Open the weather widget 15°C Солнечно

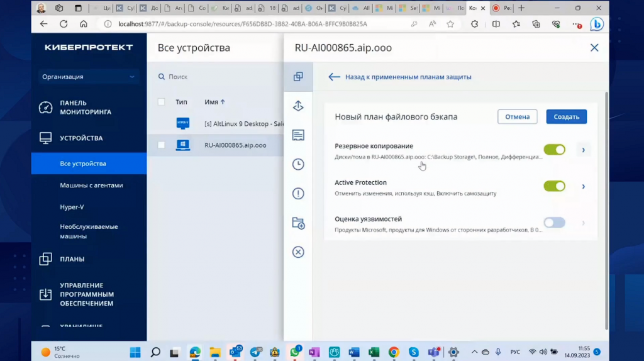(61, 352)
